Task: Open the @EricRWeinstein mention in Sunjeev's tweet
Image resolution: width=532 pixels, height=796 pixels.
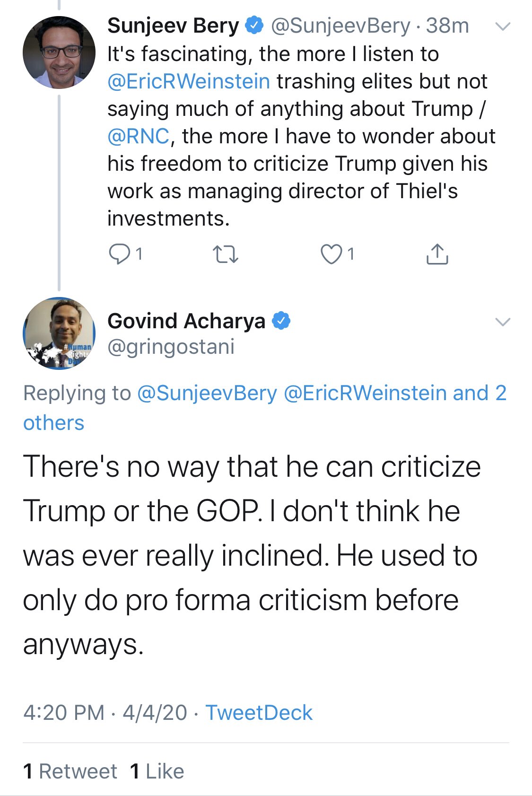Action: (189, 81)
